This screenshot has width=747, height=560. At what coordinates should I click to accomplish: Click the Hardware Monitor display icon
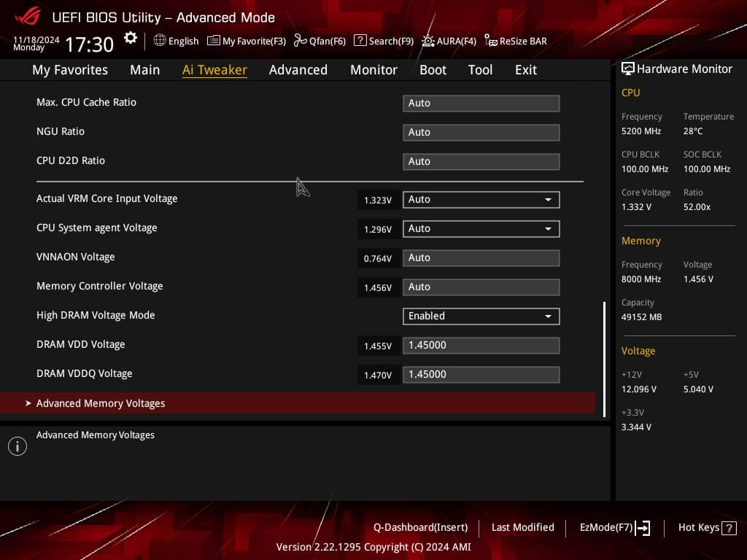[628, 69]
